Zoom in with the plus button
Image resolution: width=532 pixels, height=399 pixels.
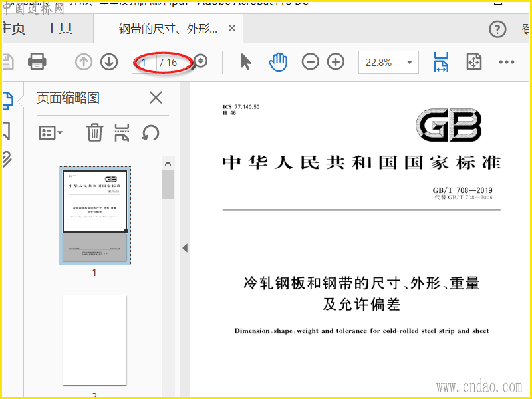click(336, 62)
